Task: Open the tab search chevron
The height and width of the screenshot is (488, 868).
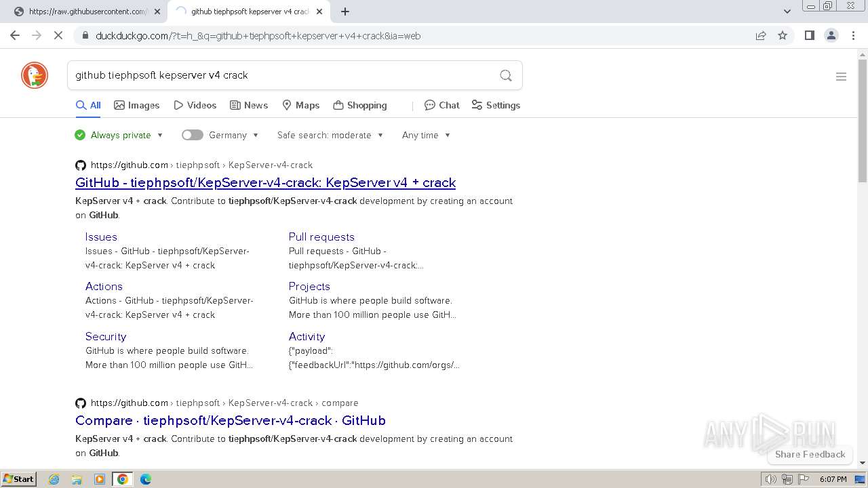Action: coord(787,11)
